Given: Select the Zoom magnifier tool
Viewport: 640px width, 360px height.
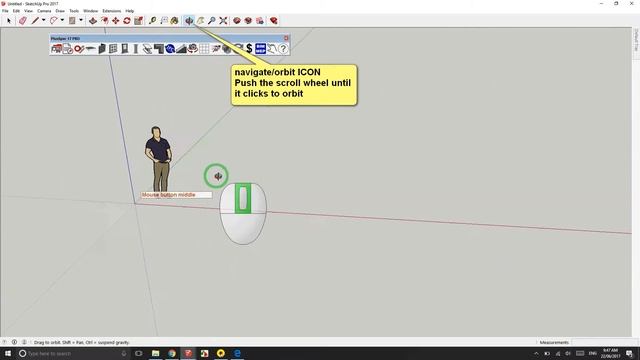Looking at the screenshot, I should (x=211, y=20).
